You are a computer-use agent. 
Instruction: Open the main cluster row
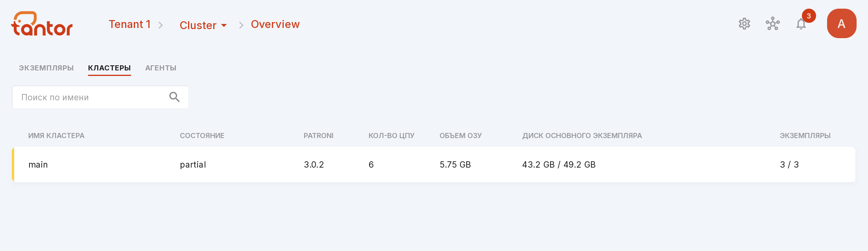click(x=434, y=164)
